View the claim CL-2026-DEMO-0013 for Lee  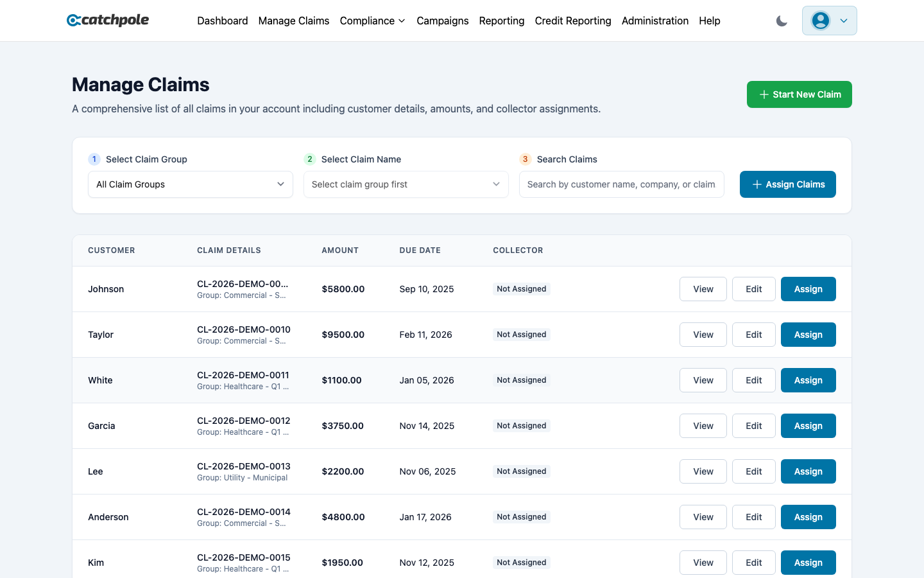tap(703, 471)
